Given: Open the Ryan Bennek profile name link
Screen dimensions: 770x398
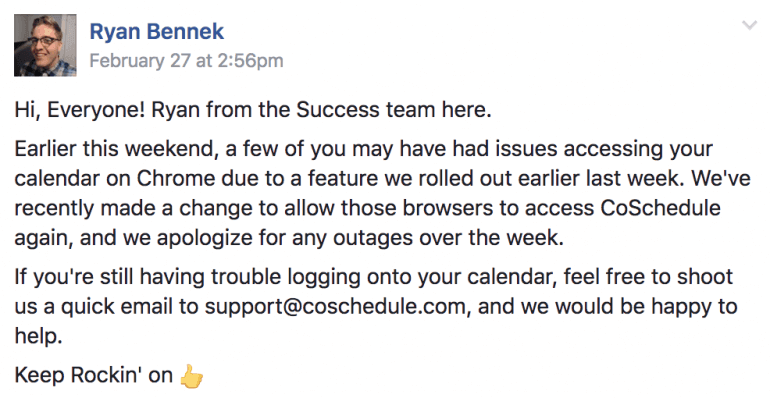Looking at the screenshot, I should [x=157, y=32].
